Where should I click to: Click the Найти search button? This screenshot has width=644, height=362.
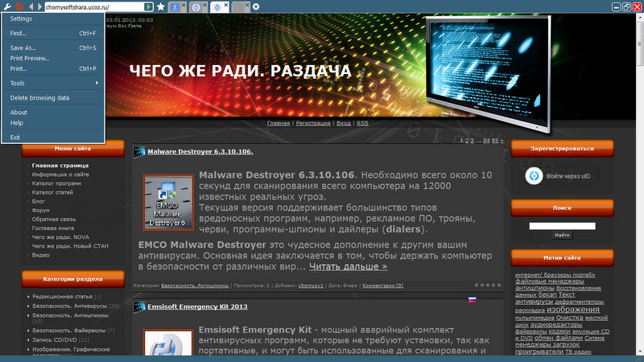coord(562,235)
